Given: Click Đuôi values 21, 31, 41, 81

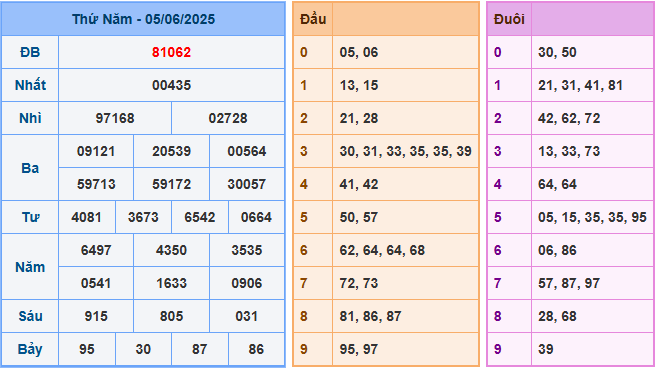Looking at the screenshot, I should (581, 85).
